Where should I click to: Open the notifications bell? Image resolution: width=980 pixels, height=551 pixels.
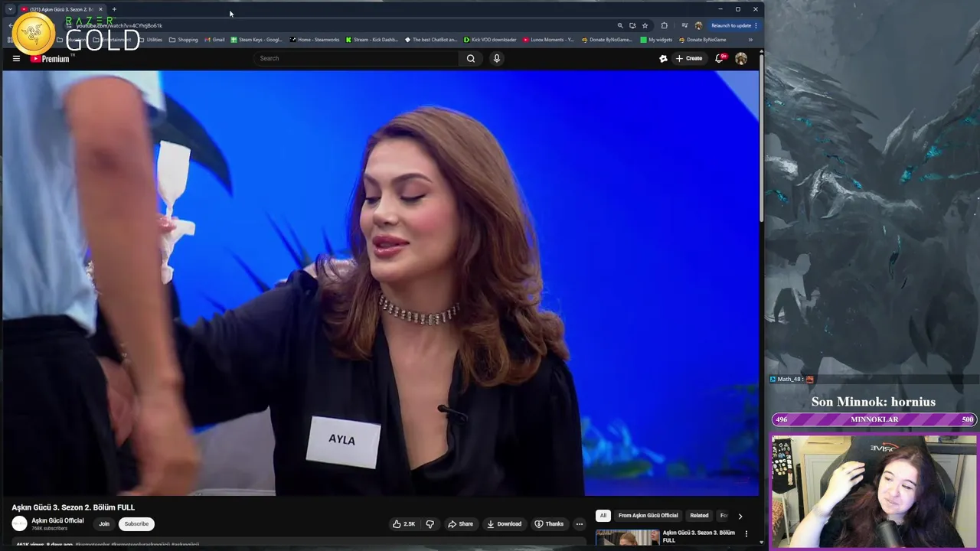tap(720, 58)
